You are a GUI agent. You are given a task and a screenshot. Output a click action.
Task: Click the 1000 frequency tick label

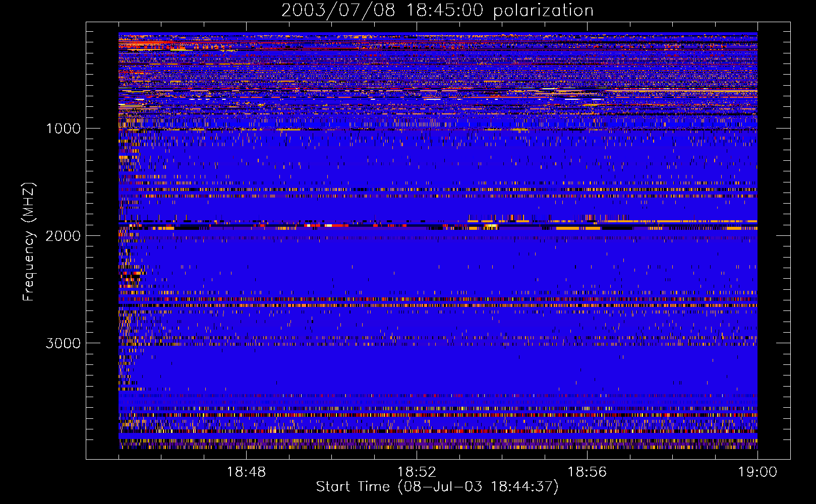(63, 129)
